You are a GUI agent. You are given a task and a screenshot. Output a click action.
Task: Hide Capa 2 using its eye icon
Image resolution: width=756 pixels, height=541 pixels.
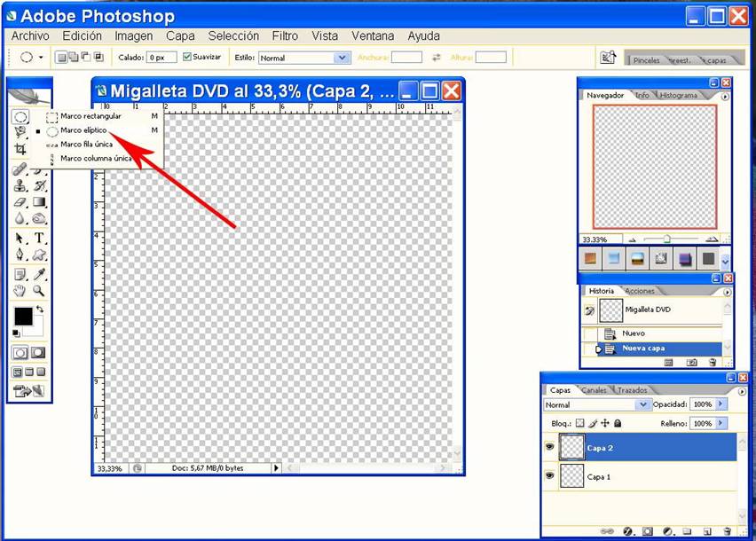550,448
